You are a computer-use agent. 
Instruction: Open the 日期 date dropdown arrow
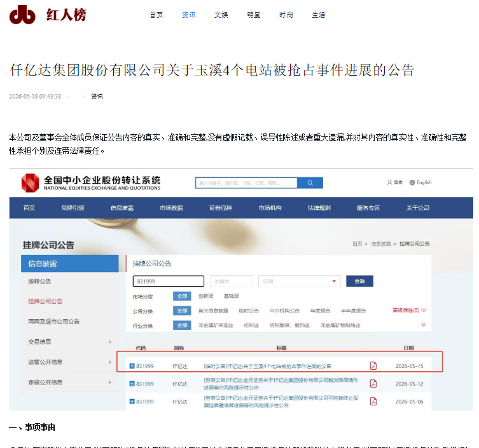click(x=334, y=281)
